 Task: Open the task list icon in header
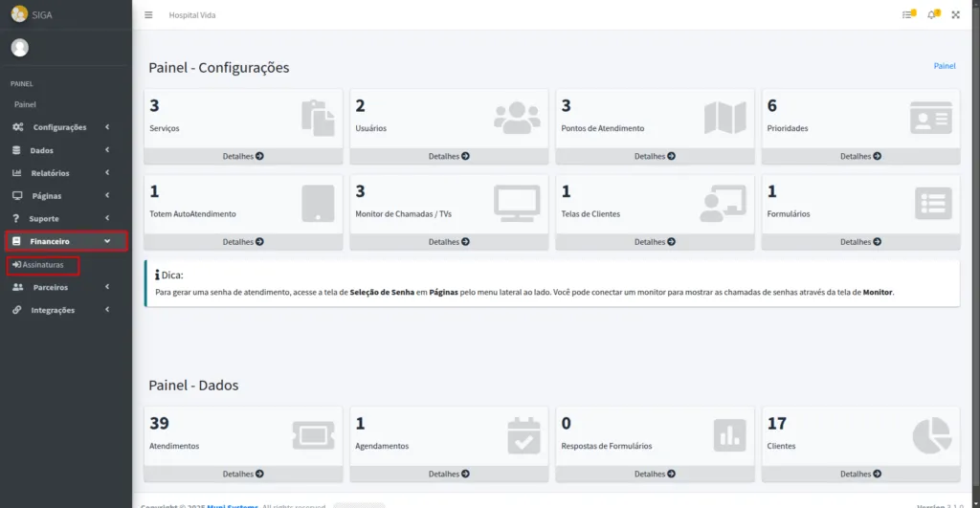click(x=907, y=15)
